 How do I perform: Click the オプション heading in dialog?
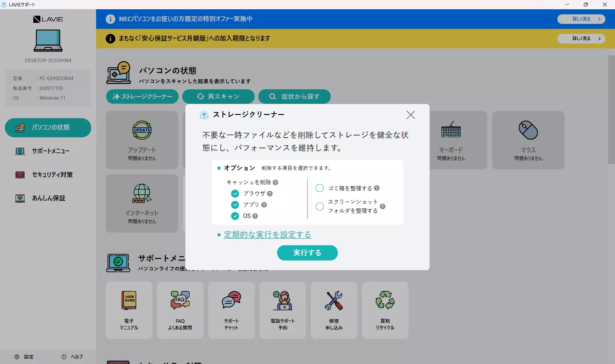coord(239,168)
